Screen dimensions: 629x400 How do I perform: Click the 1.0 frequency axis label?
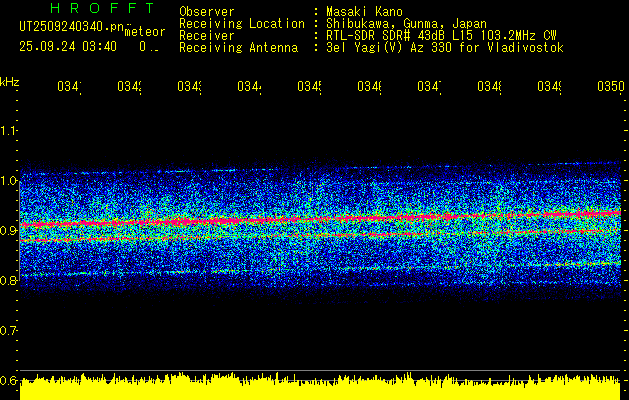[x=8, y=181]
